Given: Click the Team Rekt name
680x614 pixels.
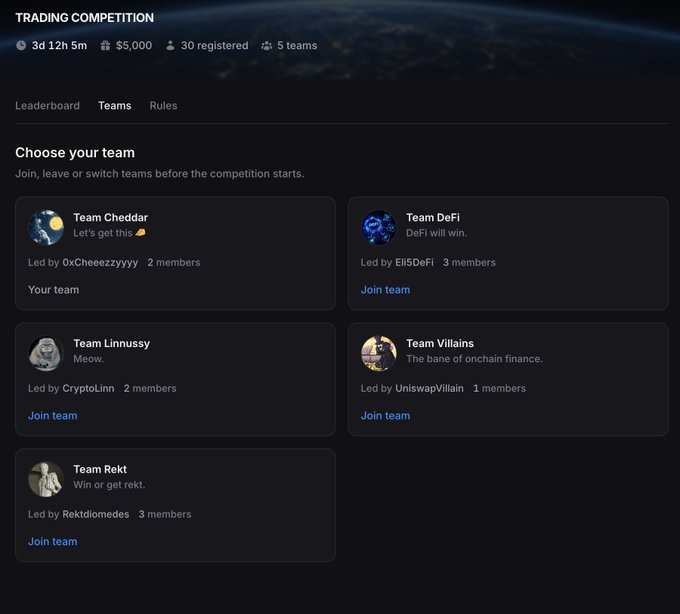Looking at the screenshot, I should coord(100,469).
